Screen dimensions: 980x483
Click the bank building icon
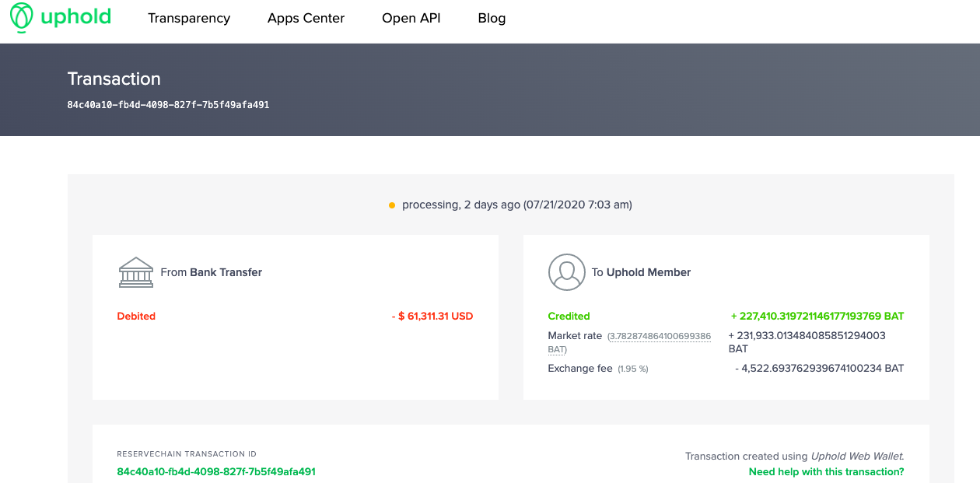point(136,272)
